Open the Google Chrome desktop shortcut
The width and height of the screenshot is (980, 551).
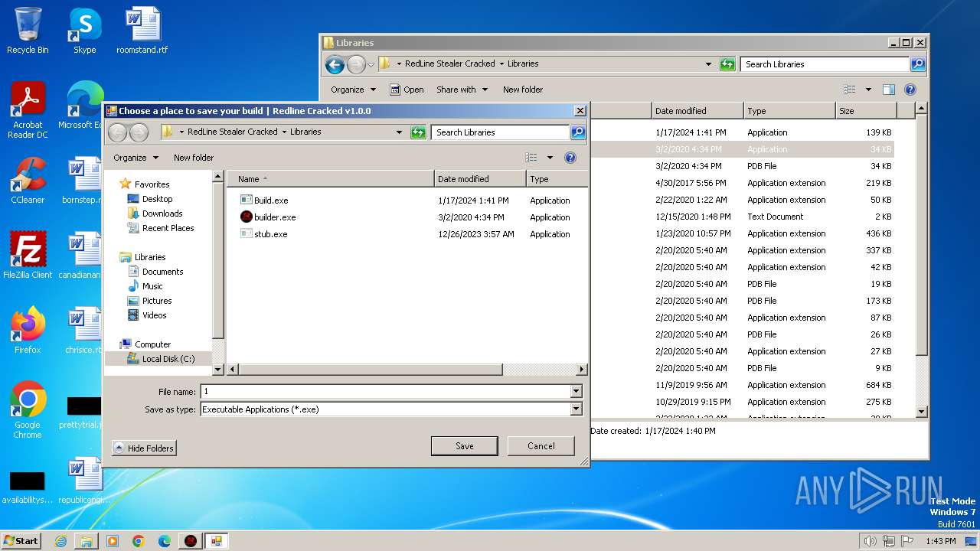click(x=28, y=410)
